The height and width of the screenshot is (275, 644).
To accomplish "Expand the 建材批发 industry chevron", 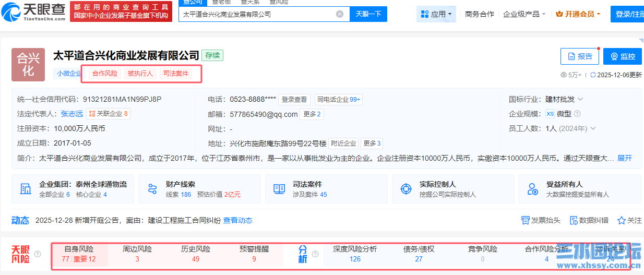I will point(580,99).
